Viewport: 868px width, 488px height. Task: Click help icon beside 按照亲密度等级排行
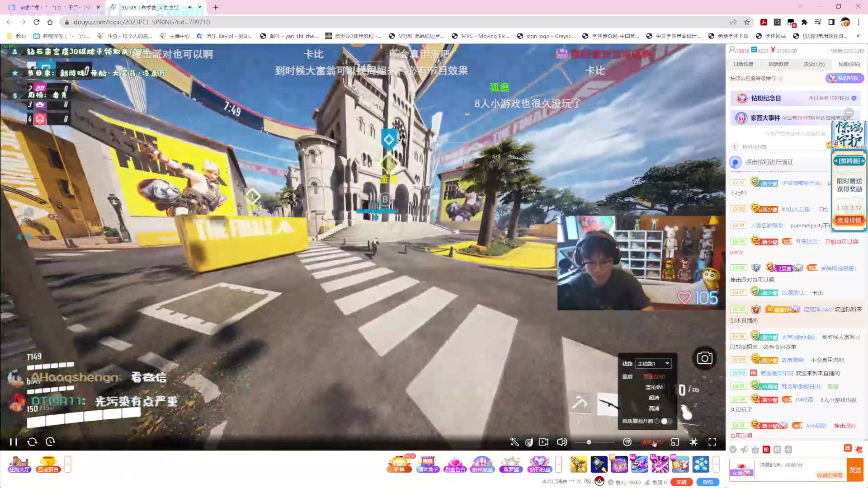[780, 79]
